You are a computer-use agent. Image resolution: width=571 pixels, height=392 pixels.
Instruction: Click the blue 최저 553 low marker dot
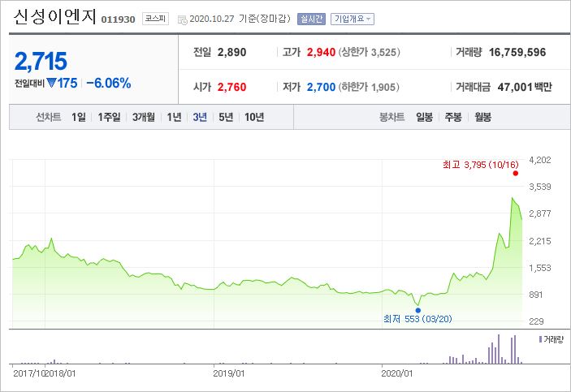click(418, 311)
